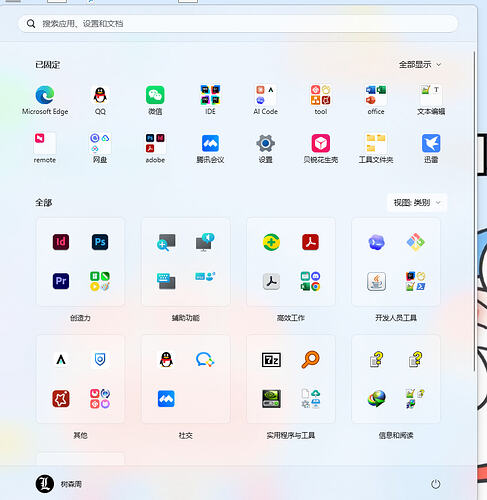Viewport: 487px width, 500px height.
Task: Open Internet Download Manager in 信息和阅读
Action: (x=376, y=399)
